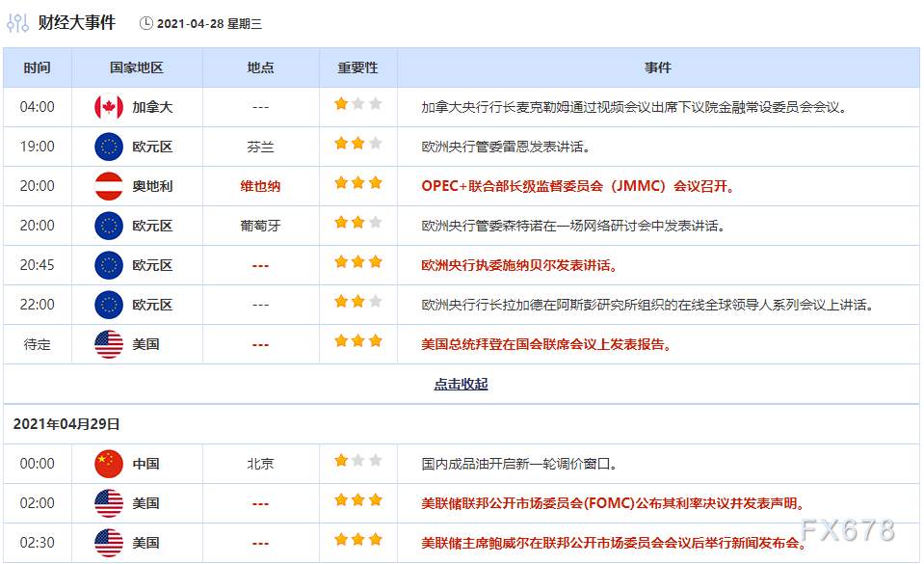Click the three stars in the 02:30 row
924x564 pixels.
point(358,540)
